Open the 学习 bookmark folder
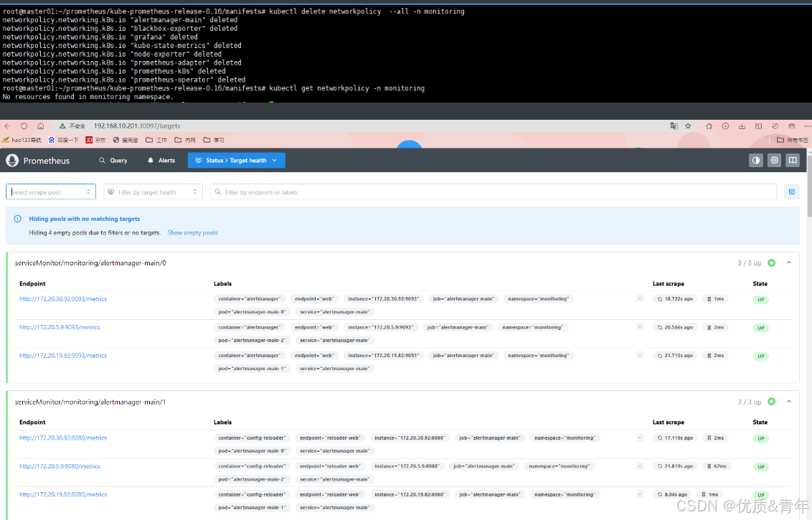This screenshot has height=520, width=812. pos(214,140)
